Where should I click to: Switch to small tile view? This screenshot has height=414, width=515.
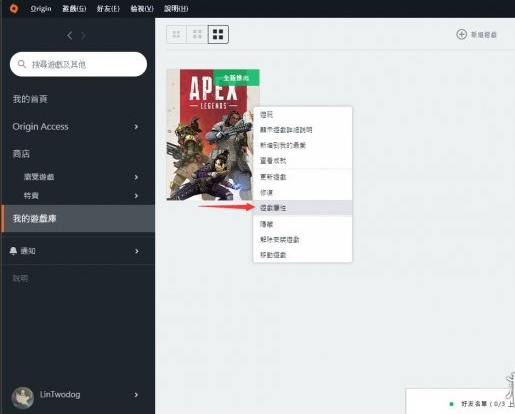pos(176,34)
